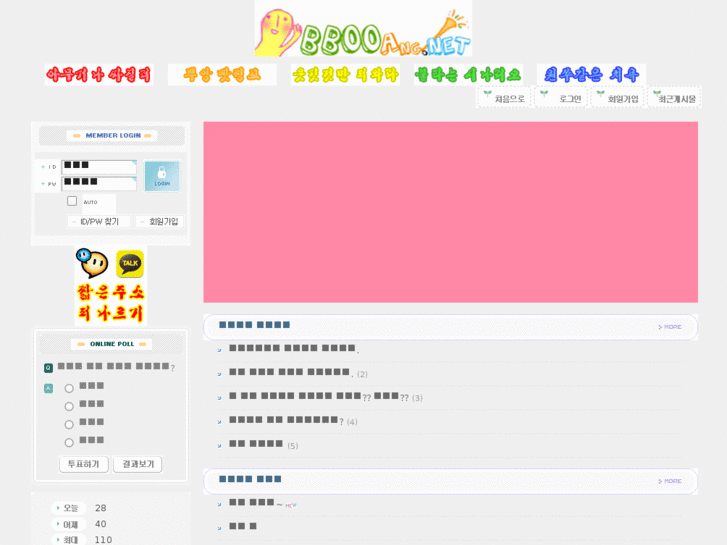Click the 어제 yesterday visitor label

[70, 524]
